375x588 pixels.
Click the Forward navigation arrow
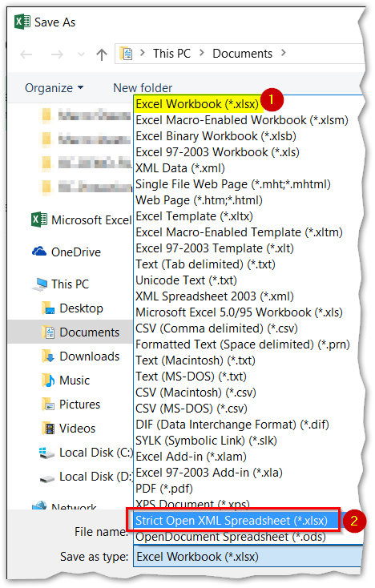pyautogui.click(x=57, y=54)
